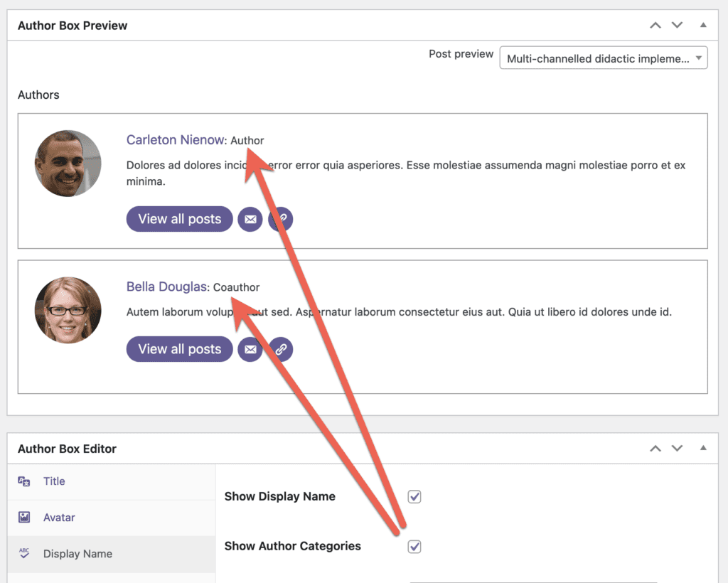View all posts by Carleton Nienow
Viewport: 728px width, 583px height.
(x=179, y=219)
